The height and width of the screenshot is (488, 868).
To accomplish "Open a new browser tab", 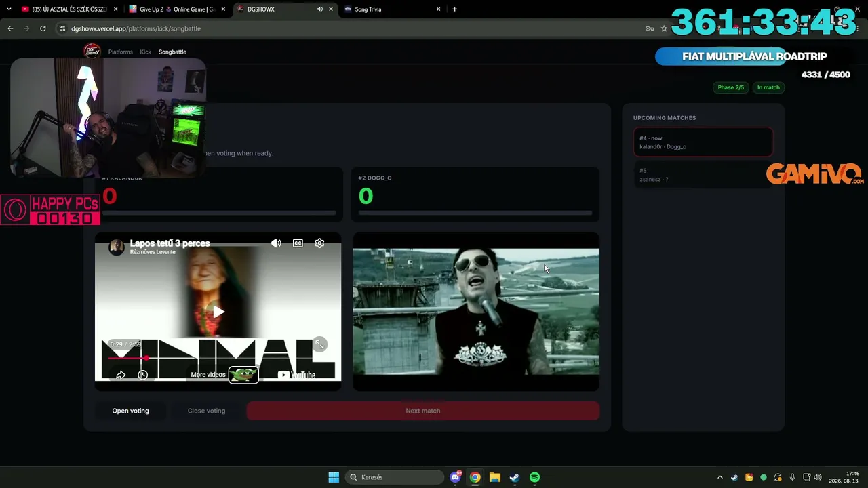I will (x=454, y=9).
